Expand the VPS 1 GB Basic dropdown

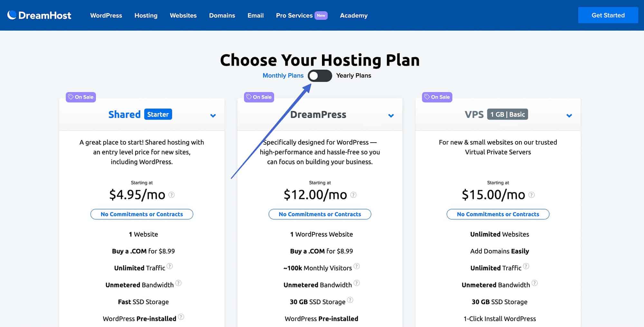pyautogui.click(x=569, y=115)
